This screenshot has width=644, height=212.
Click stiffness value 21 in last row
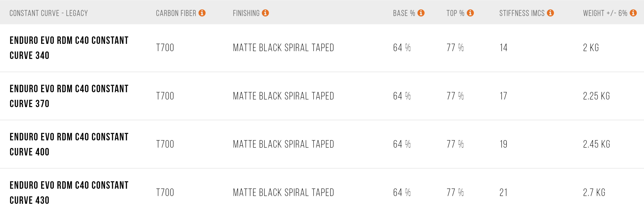point(504,192)
